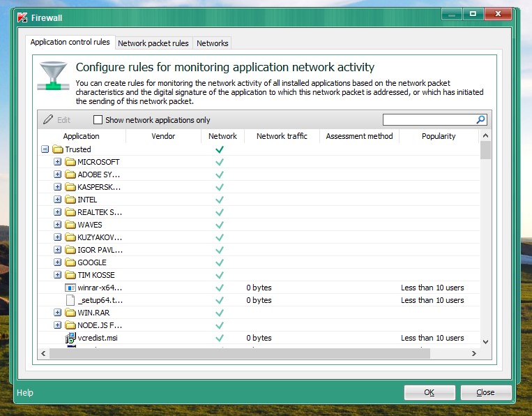
Task: Sort by Network column header
Action: click(222, 136)
